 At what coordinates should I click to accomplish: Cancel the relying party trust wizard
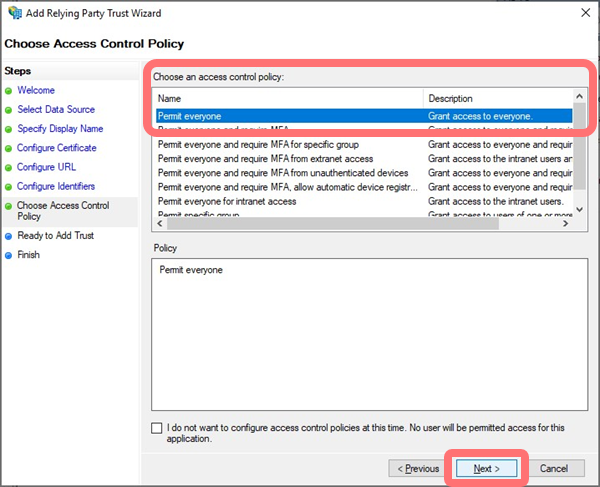[x=554, y=468]
